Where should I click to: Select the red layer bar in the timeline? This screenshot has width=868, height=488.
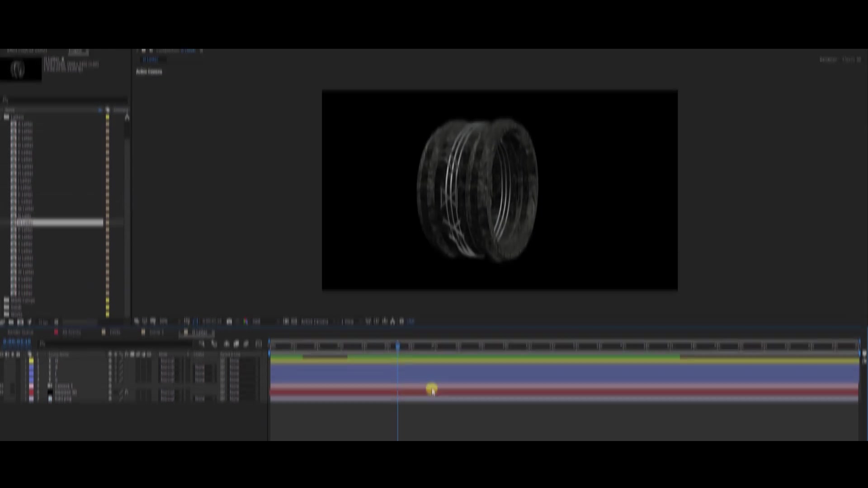(x=564, y=391)
